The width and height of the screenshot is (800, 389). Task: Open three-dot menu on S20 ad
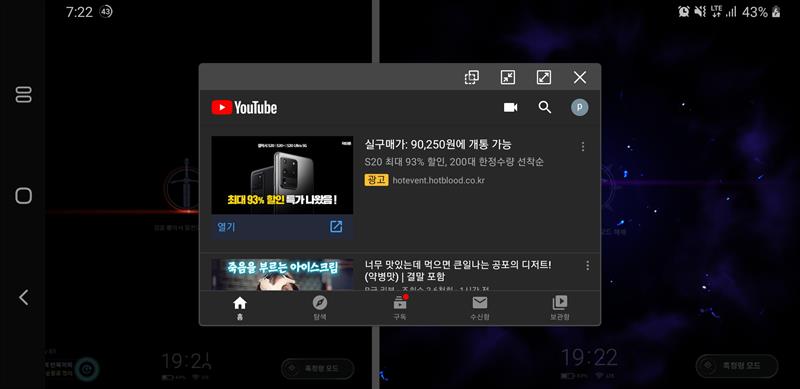(x=583, y=147)
